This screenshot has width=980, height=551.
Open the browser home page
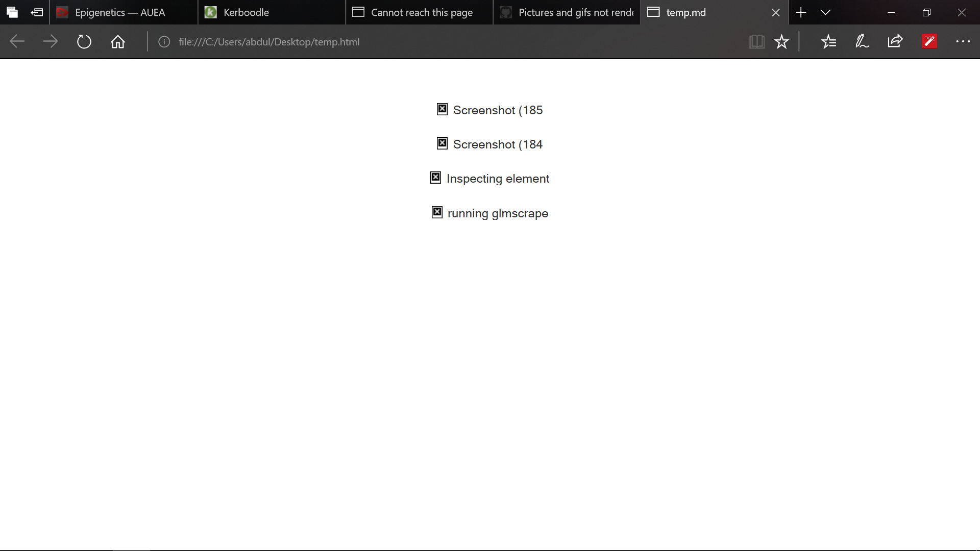[117, 42]
